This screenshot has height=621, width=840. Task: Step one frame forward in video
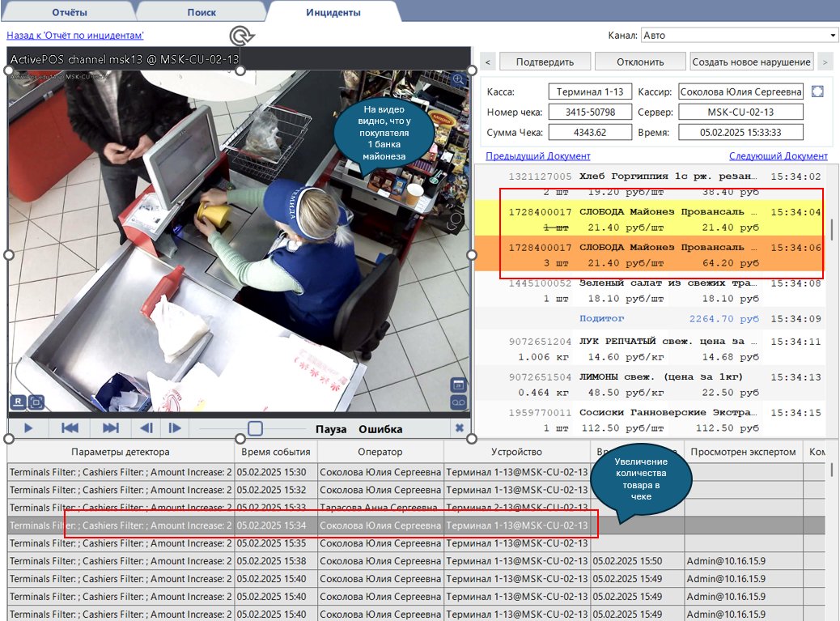point(174,428)
